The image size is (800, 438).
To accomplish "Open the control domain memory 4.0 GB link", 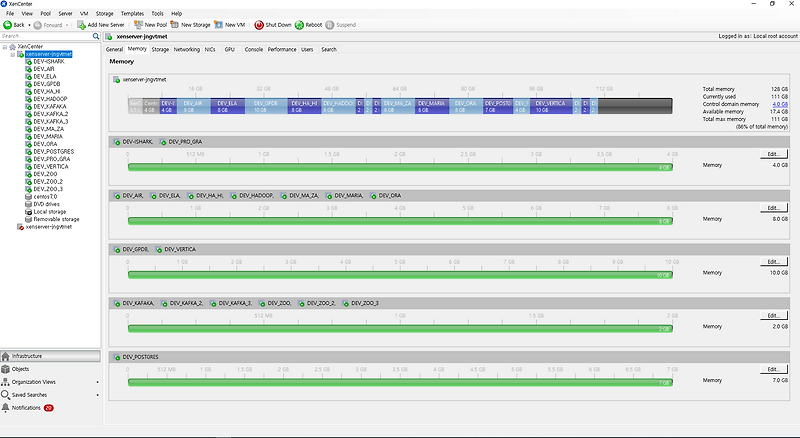I will coord(780,104).
